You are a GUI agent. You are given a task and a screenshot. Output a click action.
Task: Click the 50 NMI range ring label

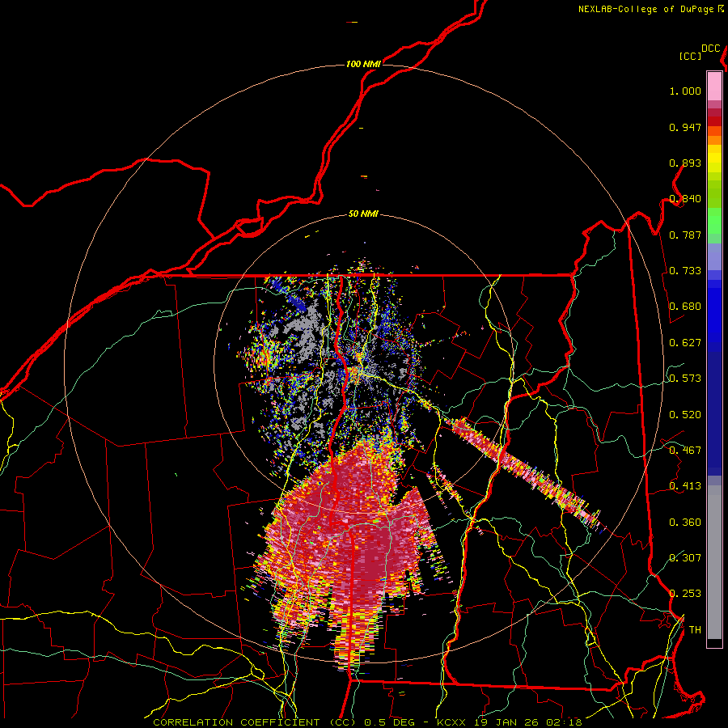pyautogui.click(x=363, y=214)
